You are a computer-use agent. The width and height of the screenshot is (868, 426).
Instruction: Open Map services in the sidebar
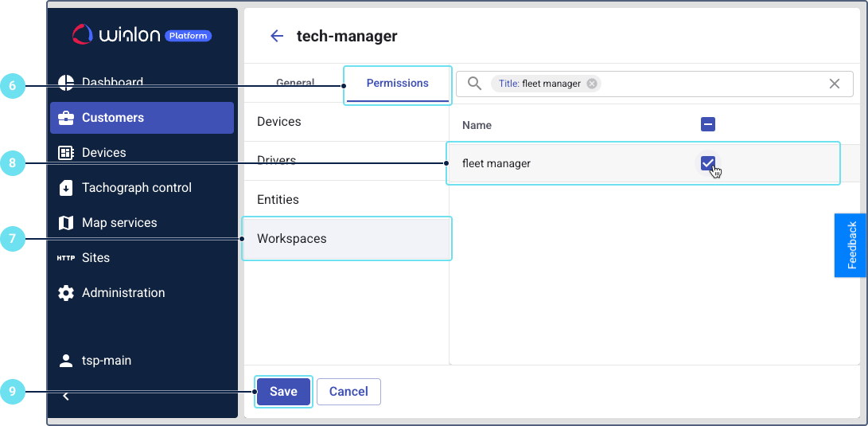[119, 223]
